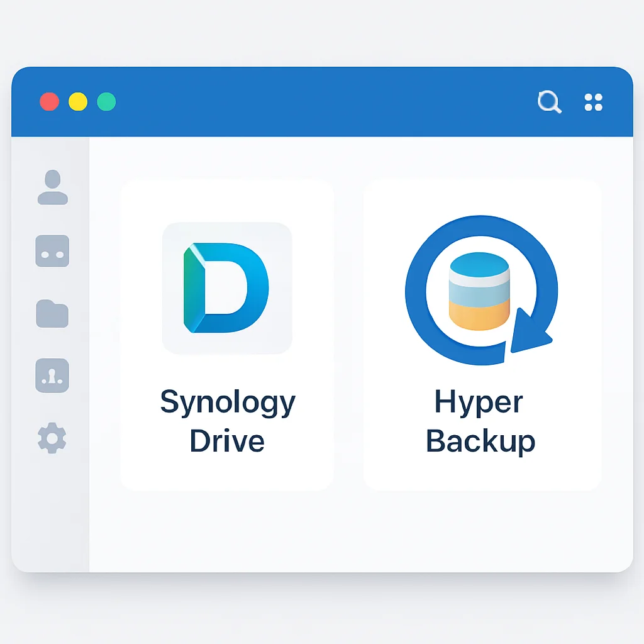Launch the Hyper Backup circular arrow icon

[481, 290]
